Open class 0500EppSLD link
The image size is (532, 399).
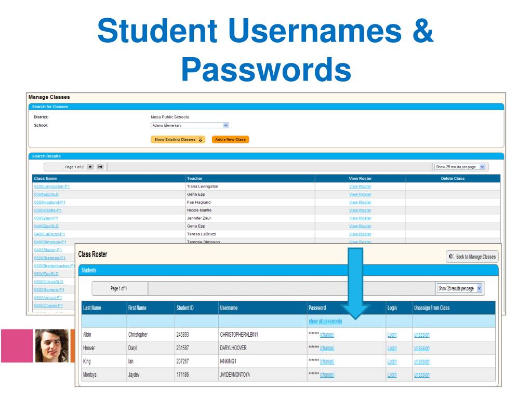point(46,274)
